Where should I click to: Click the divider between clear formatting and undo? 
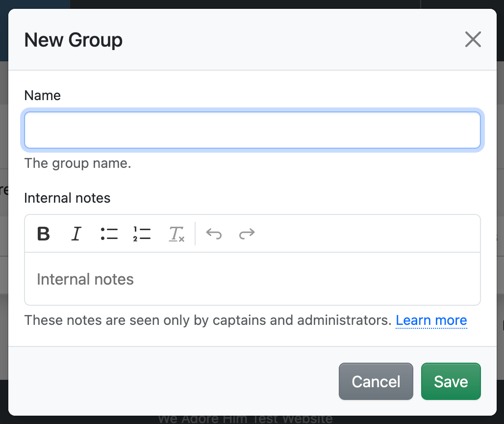(x=195, y=234)
